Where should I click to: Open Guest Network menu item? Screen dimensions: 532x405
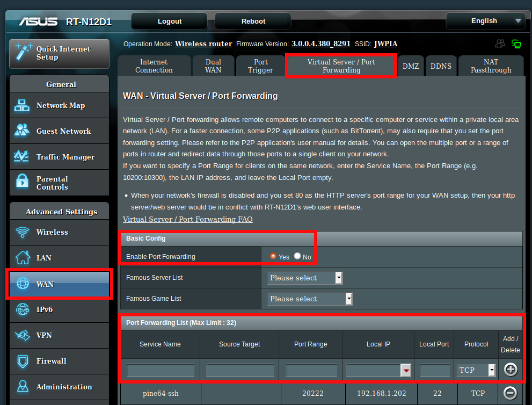click(x=60, y=131)
